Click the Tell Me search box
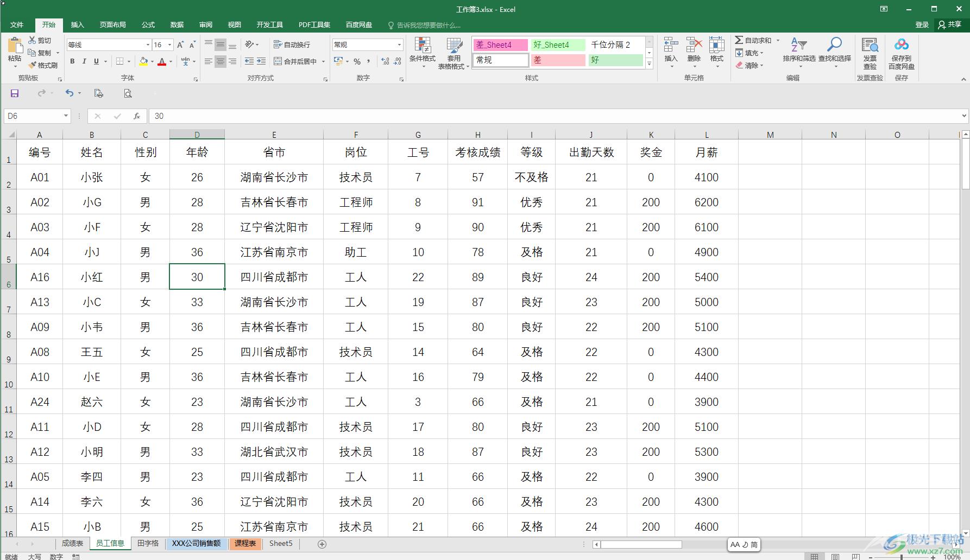The height and width of the screenshot is (560, 970). point(425,25)
